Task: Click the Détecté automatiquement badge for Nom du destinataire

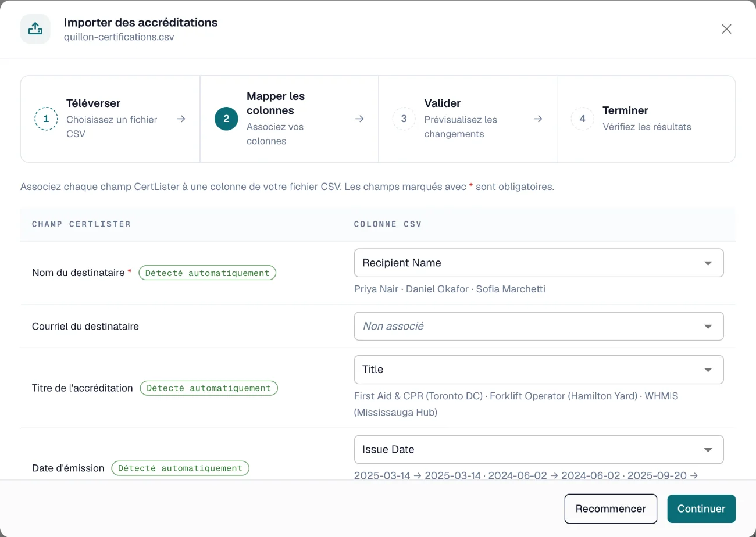Action: 208,273
